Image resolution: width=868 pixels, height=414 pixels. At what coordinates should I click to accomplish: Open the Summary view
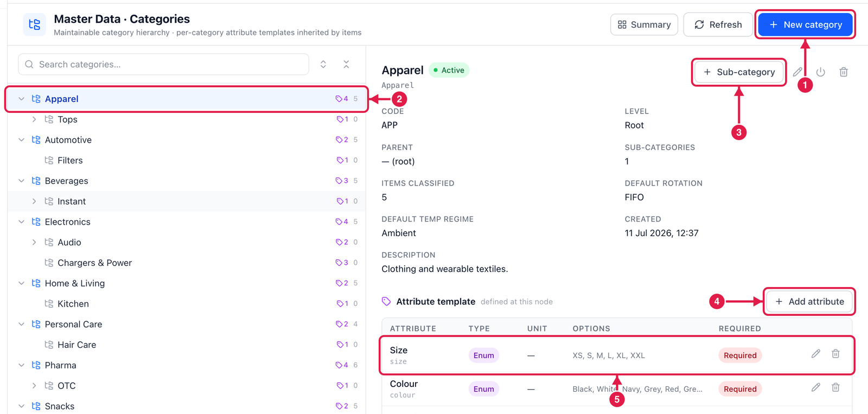click(x=644, y=24)
